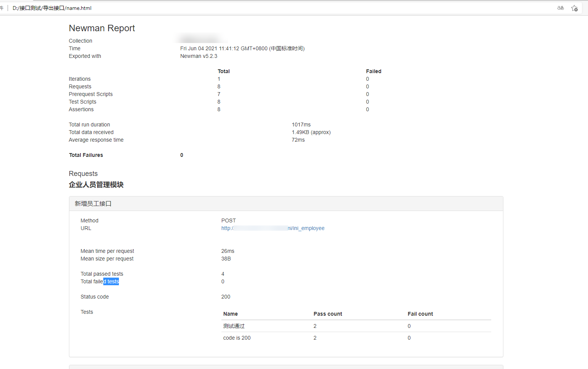588x369 pixels.
Task: Click the Assertions row label
Action: pyautogui.click(x=81, y=109)
